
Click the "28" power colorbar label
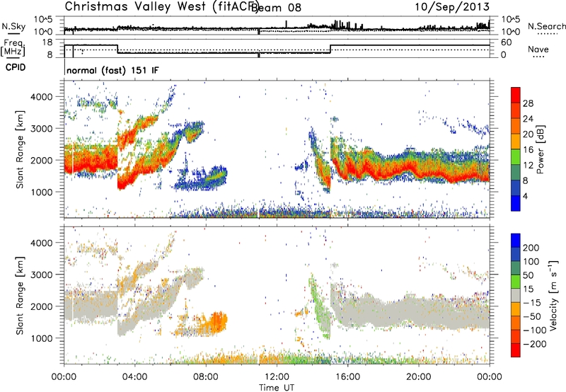click(x=528, y=103)
